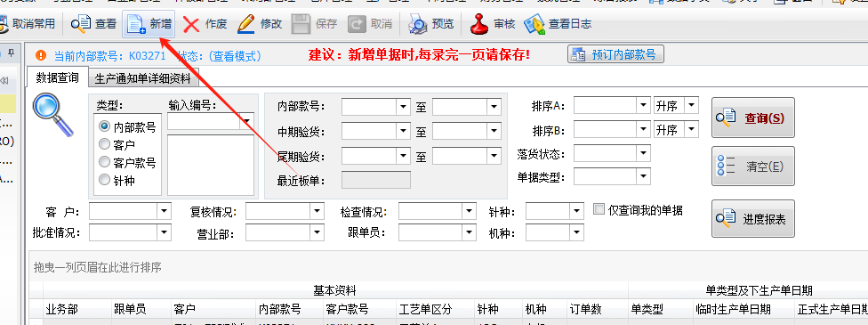
Task: Open the 内部款号 start range dropdown
Action: coord(403,106)
